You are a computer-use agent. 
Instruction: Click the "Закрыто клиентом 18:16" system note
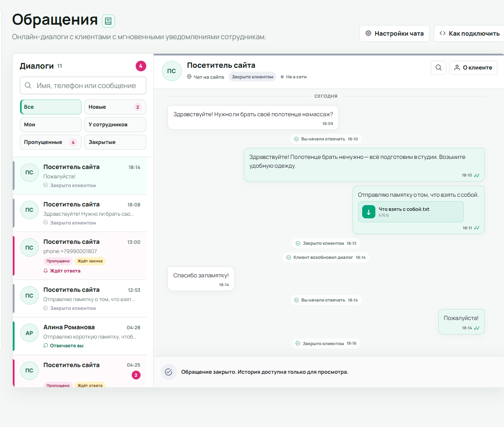coord(326,343)
